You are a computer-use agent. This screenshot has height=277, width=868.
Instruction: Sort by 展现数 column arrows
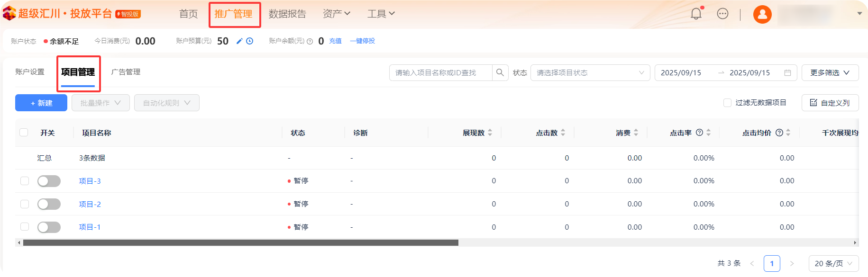(x=490, y=133)
